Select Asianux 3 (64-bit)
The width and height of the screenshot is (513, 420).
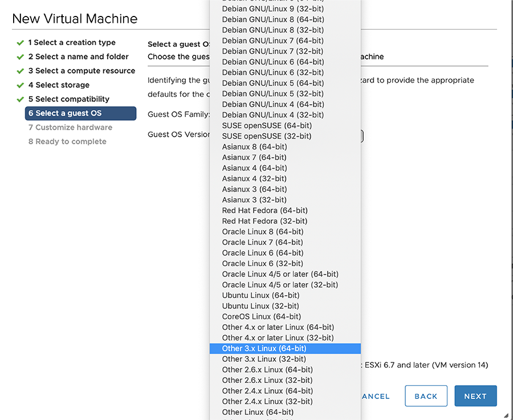285,189
